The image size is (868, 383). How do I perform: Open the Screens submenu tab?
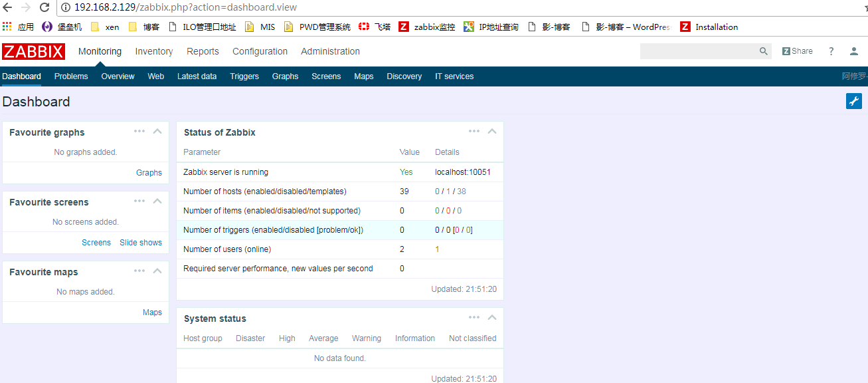326,76
